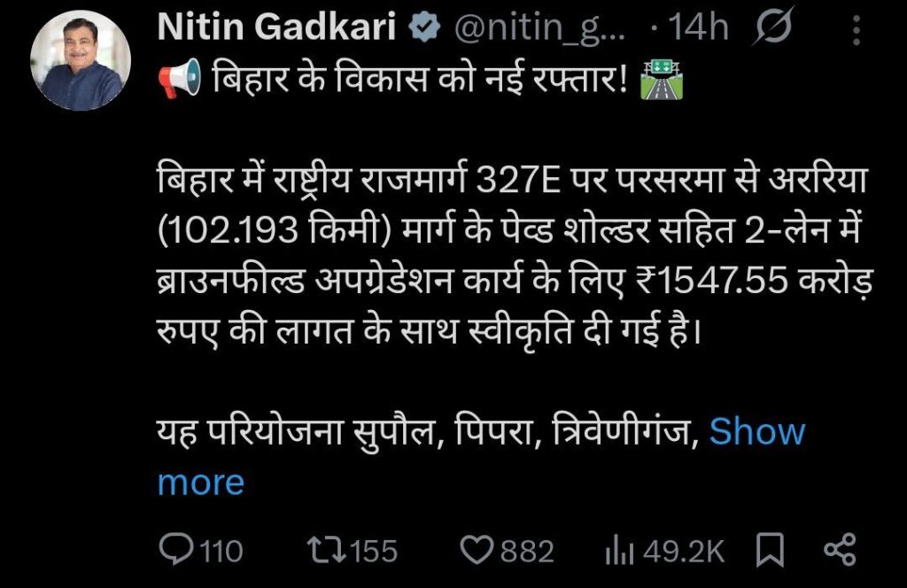Tap the Grok icon beside the timestamp
Viewport: 907px width, 588px height.
(x=775, y=29)
